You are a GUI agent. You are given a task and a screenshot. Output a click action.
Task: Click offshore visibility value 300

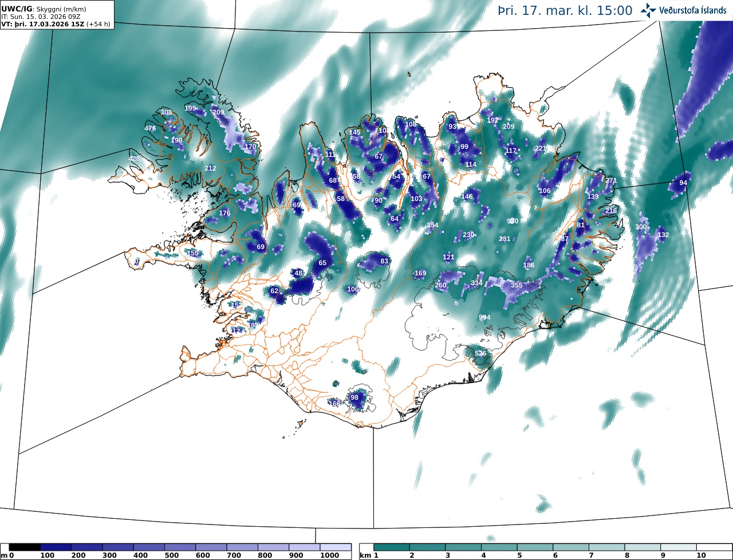pyautogui.click(x=641, y=227)
